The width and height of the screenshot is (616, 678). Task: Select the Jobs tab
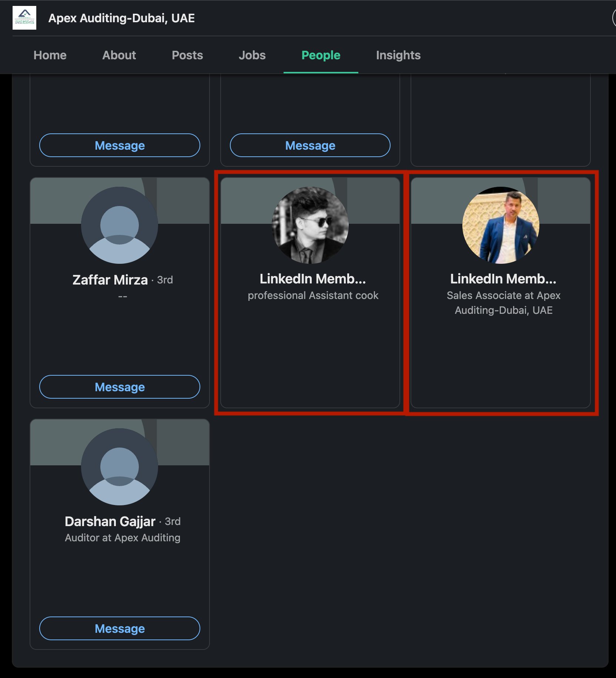click(x=252, y=55)
